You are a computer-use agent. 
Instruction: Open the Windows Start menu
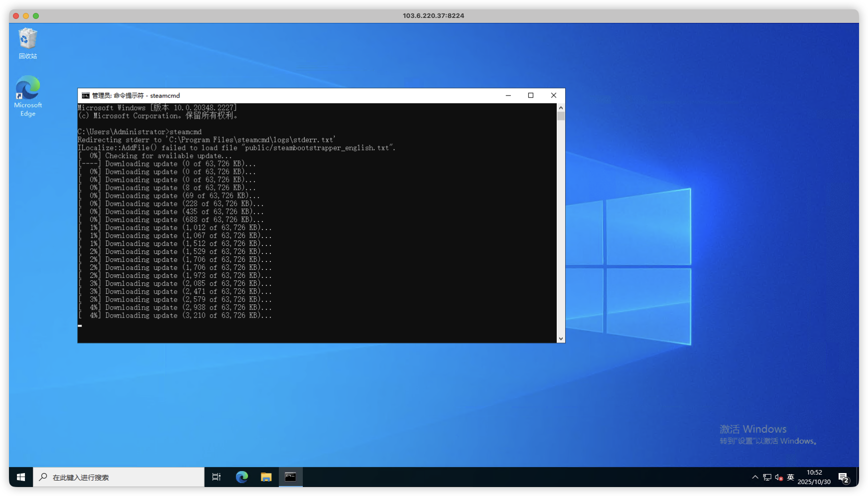tap(21, 477)
